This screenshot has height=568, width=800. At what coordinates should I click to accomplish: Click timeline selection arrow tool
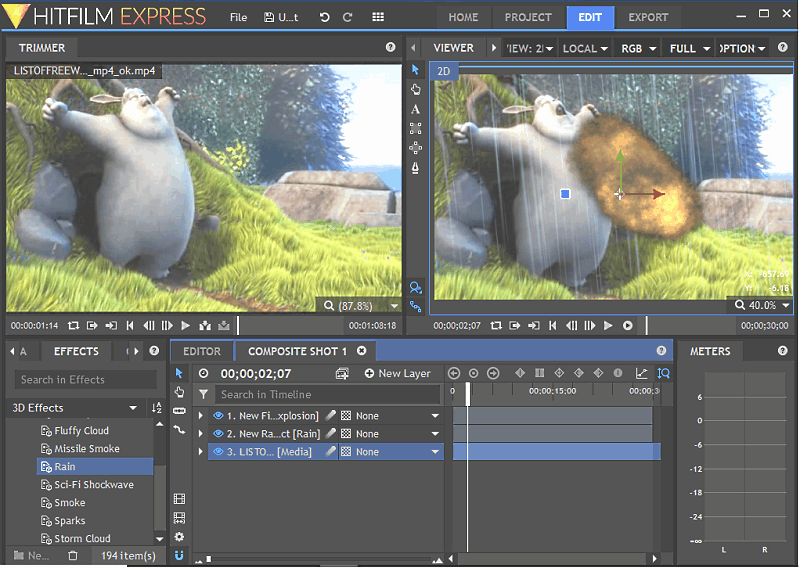pyautogui.click(x=179, y=373)
